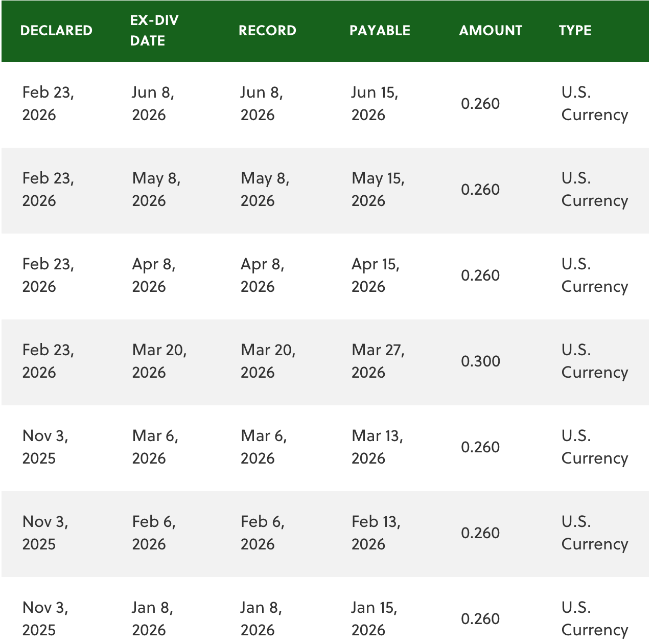Click the Jan 15, 2026 payable date
Viewport: 652px width, 644px height.
coord(374,619)
